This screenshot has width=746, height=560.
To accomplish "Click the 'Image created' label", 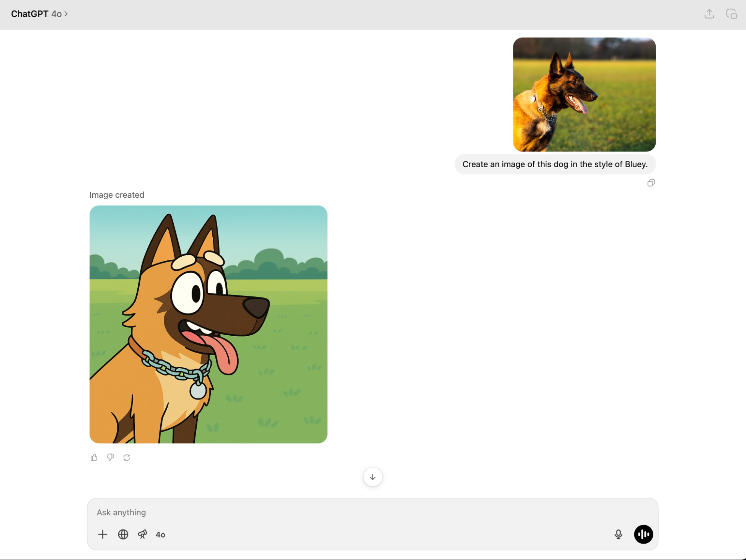I will pos(117,195).
